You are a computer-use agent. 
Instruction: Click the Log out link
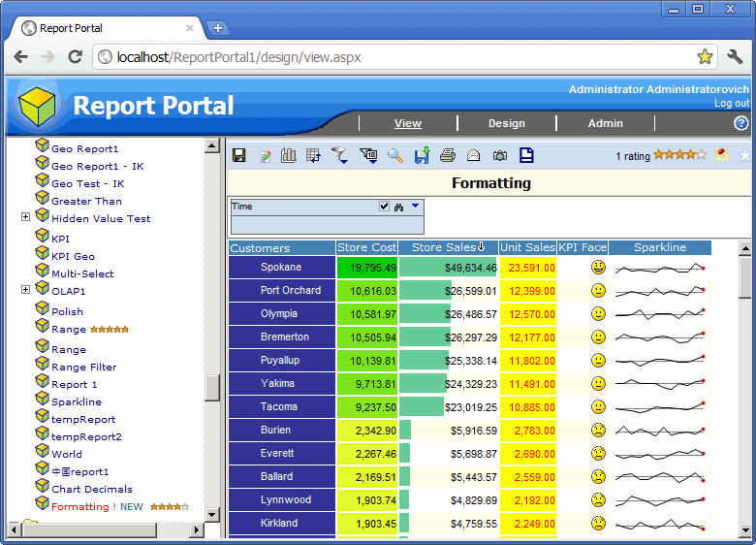coord(731,103)
